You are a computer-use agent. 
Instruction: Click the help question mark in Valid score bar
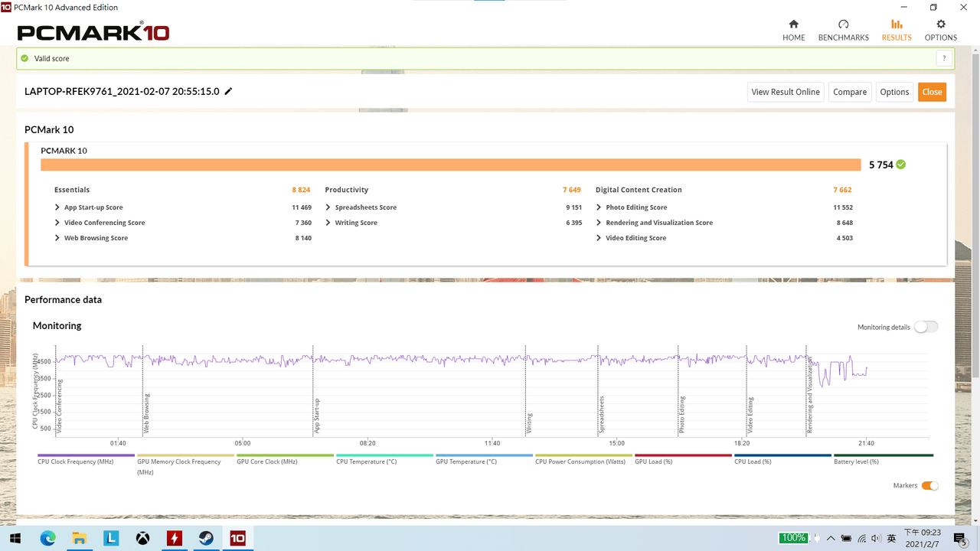tap(945, 58)
